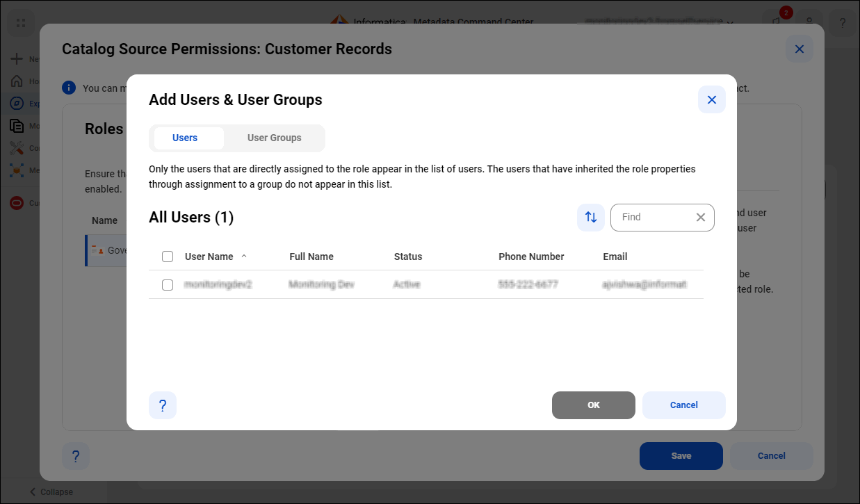This screenshot has width=860, height=504.
Task: Open the top-right help icon
Action: [843, 23]
